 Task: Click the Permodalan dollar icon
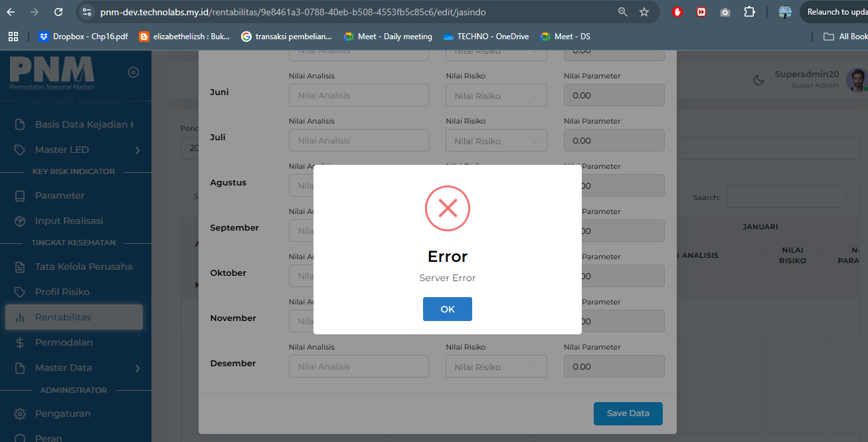click(x=20, y=342)
